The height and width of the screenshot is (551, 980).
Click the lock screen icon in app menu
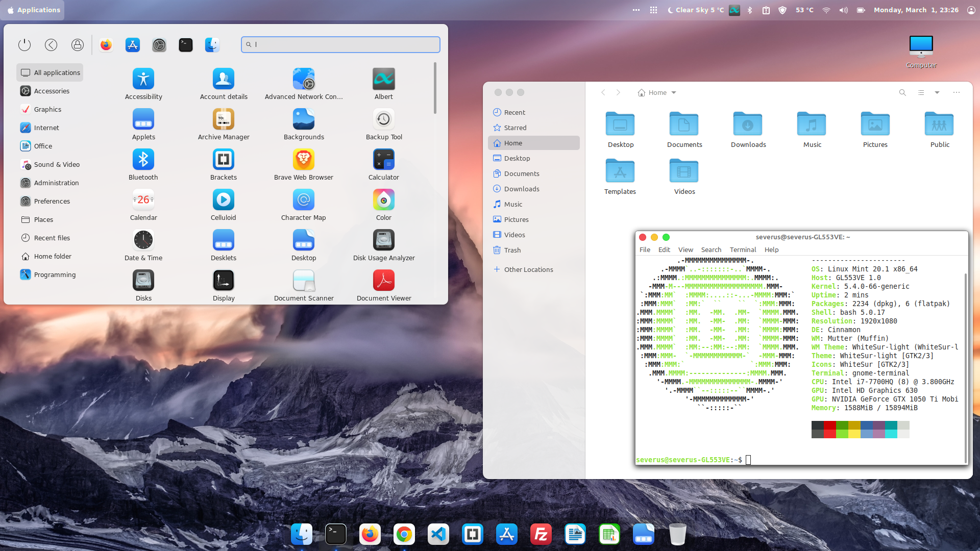78,45
